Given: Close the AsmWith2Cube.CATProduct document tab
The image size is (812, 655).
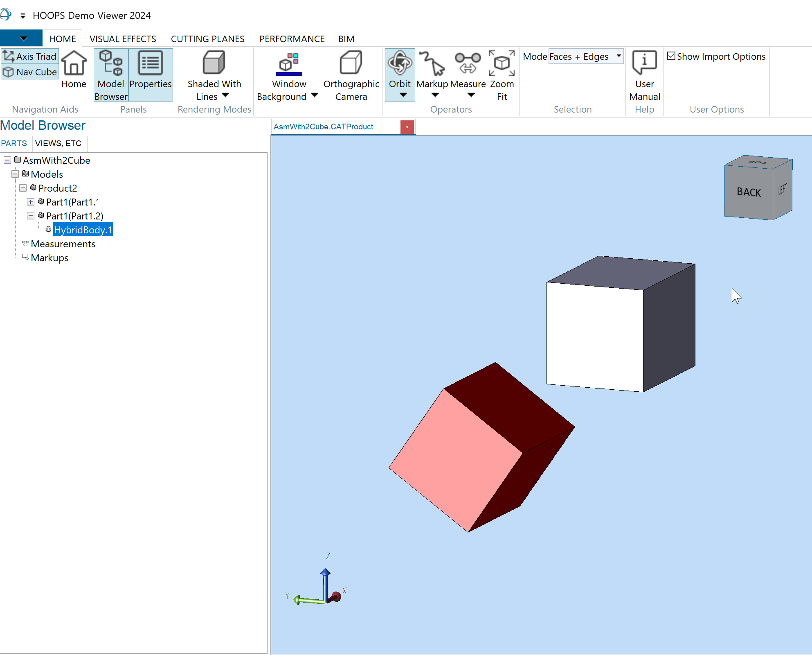Looking at the screenshot, I should (407, 127).
